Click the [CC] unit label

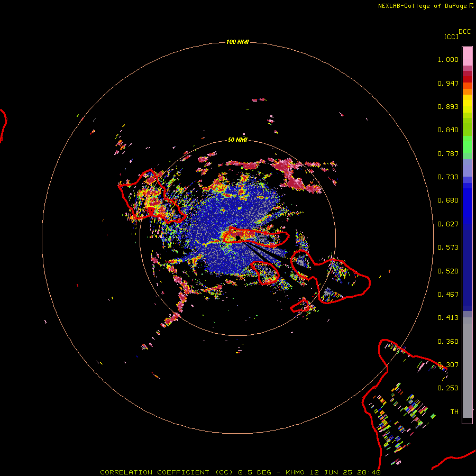451,36
